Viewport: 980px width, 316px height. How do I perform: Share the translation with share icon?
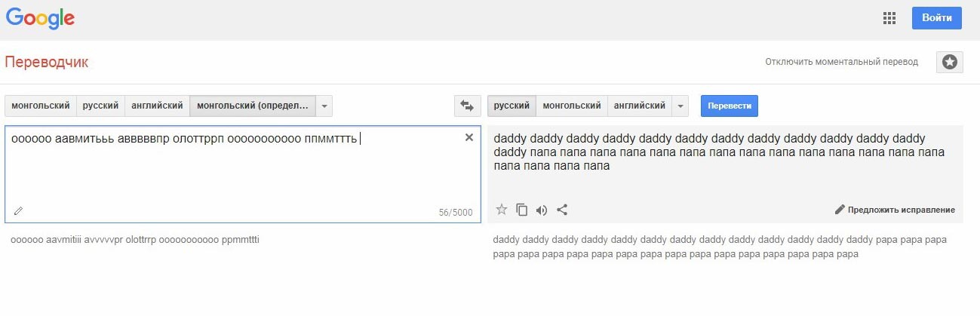coord(562,210)
